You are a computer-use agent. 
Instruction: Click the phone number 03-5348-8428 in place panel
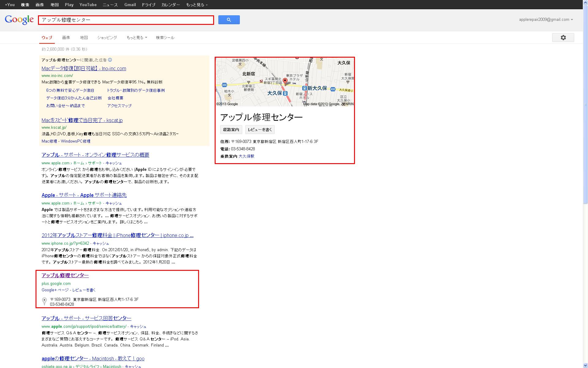(243, 149)
